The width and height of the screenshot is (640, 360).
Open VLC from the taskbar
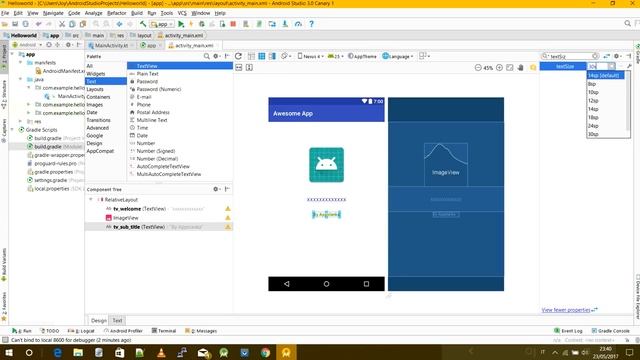(x=161, y=352)
